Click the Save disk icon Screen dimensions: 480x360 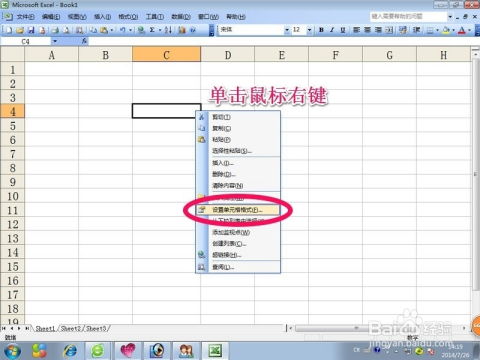coord(31,30)
